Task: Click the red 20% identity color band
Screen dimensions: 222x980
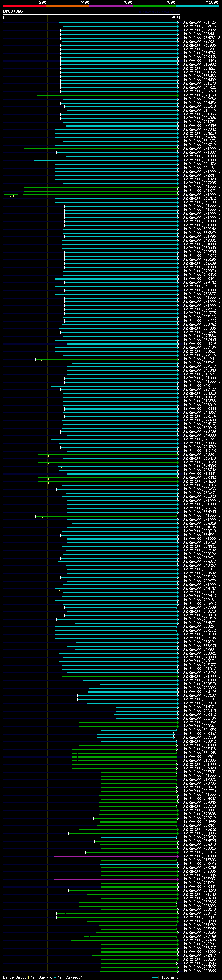Action: pos(25,6)
